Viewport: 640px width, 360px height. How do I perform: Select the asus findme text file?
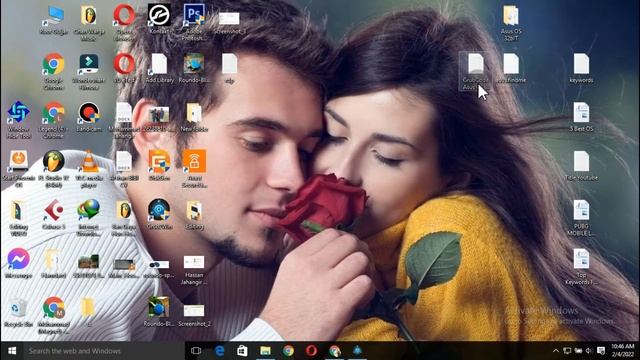(511, 68)
